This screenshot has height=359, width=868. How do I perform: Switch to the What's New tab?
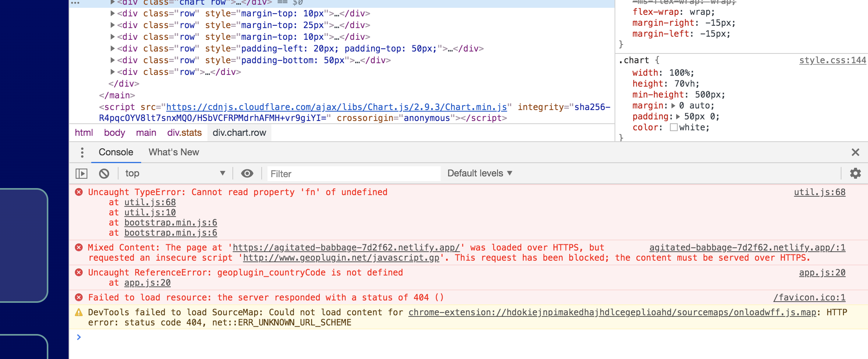[x=174, y=152]
